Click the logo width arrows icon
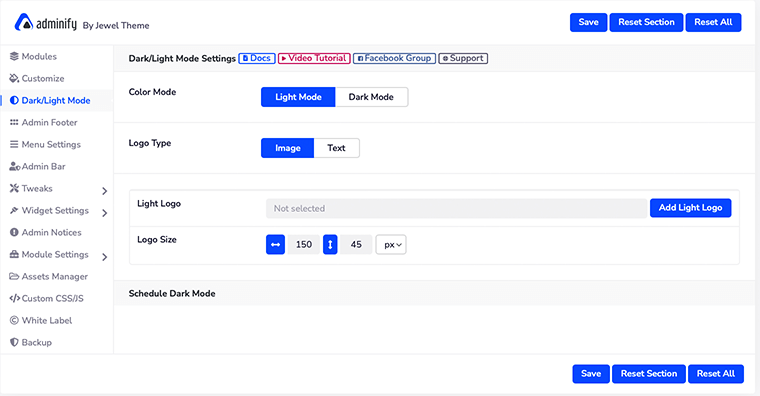The height and width of the screenshot is (396, 760). pyautogui.click(x=275, y=244)
